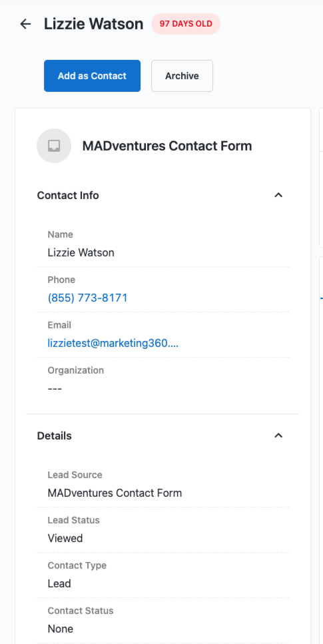Add Lizzie Watson as Contact
323x644 pixels.
tap(92, 76)
